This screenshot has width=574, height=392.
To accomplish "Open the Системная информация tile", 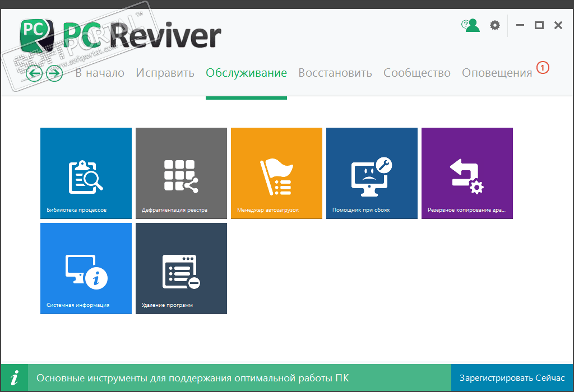I will [x=86, y=268].
